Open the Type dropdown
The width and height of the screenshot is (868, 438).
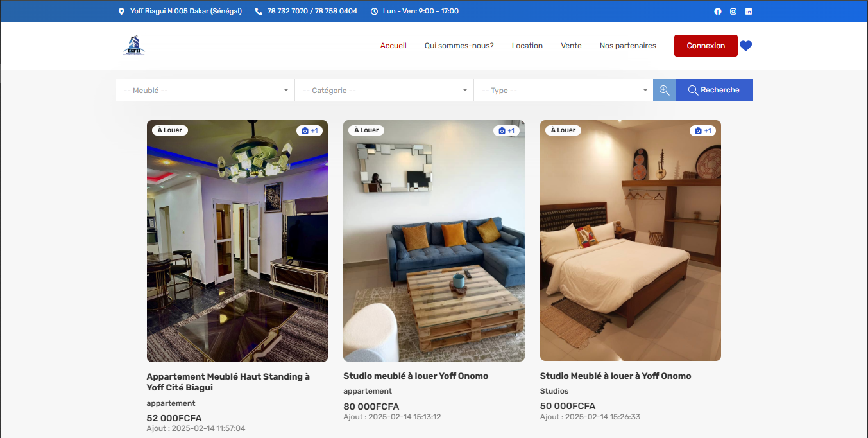click(563, 91)
